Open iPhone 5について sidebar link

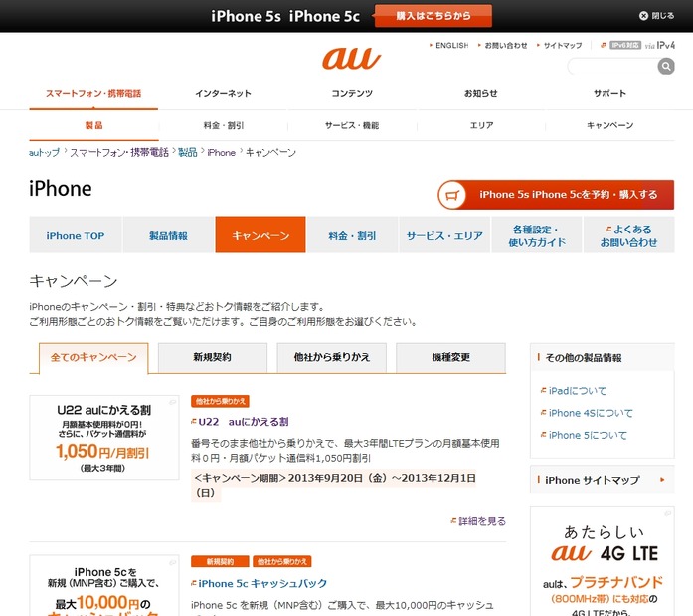588,435
